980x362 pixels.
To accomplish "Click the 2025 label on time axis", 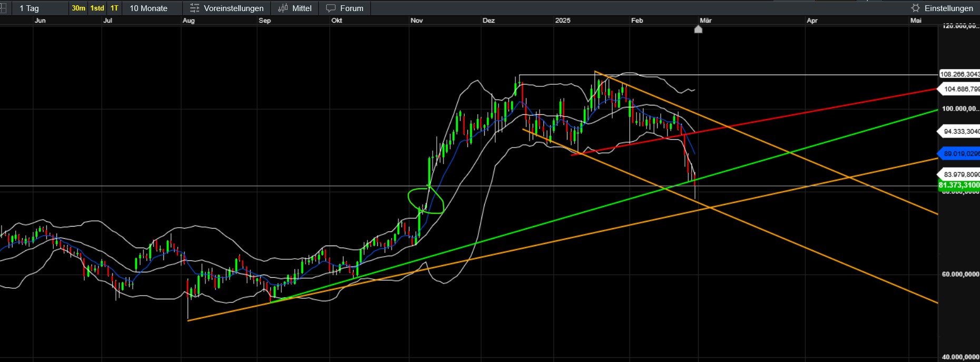I will 563,21.
